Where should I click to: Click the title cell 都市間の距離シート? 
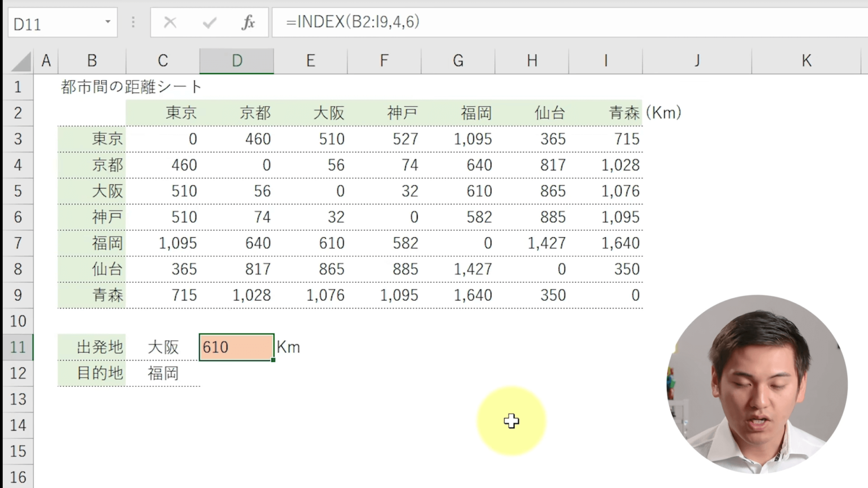tap(132, 87)
